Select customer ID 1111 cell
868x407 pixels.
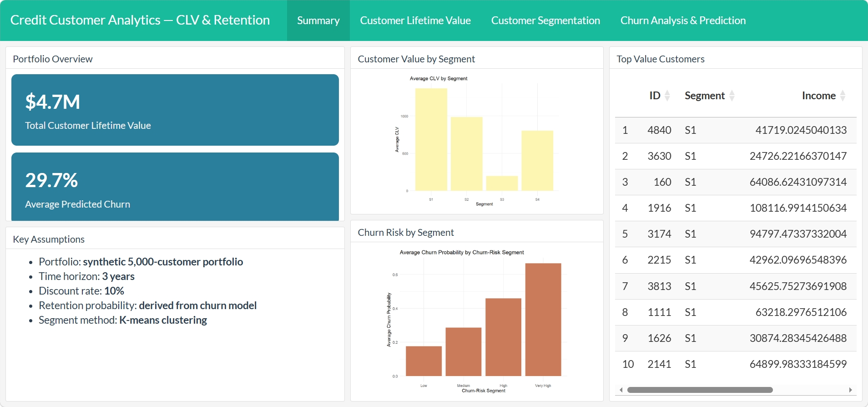pos(659,312)
